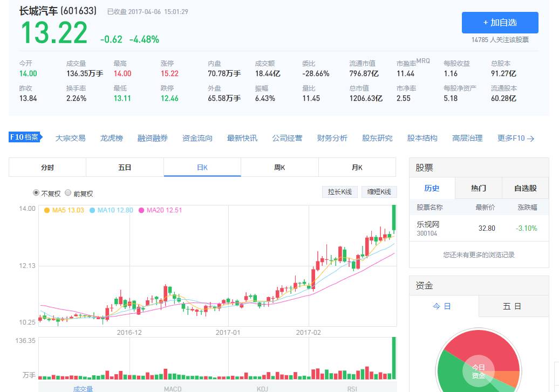Click the stock title 长城汽车 (601633)
This screenshot has width=559, height=392.
58,11
